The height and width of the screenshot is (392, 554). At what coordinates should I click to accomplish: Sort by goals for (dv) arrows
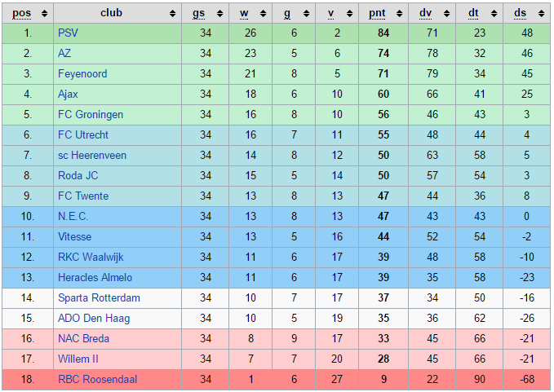(x=446, y=13)
